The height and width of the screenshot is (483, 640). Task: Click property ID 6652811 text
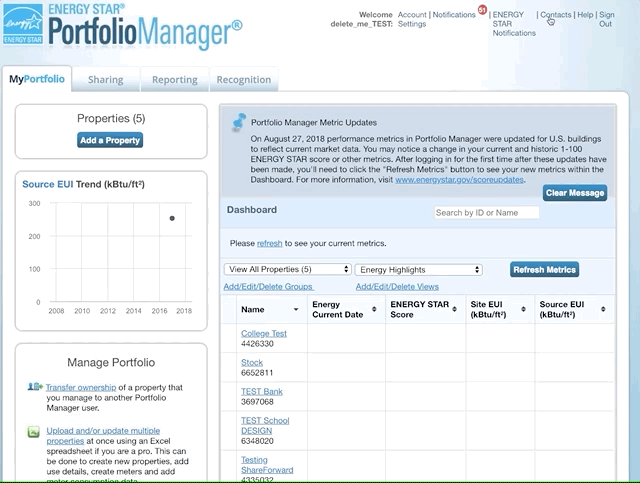click(x=257, y=373)
